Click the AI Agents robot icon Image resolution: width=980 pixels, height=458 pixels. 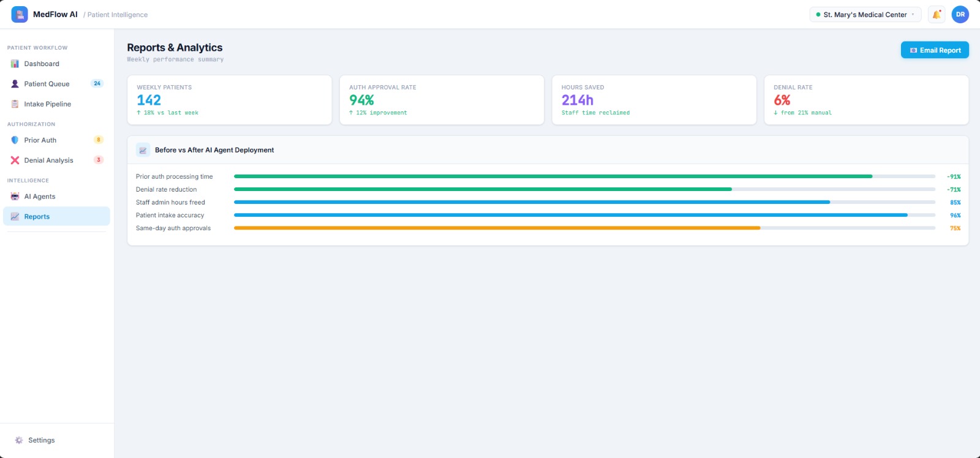pyautogui.click(x=15, y=197)
